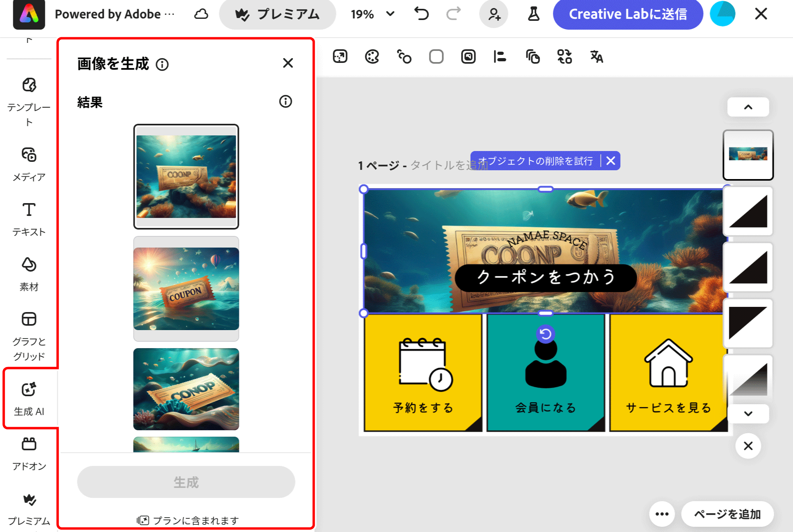Open the 19% zoom level dropdown
The image size is (793, 532).
click(x=370, y=14)
